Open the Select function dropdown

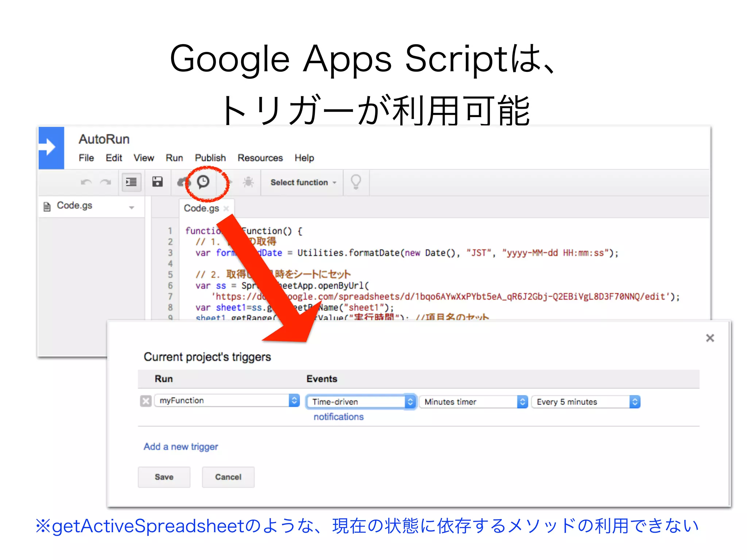coord(303,182)
